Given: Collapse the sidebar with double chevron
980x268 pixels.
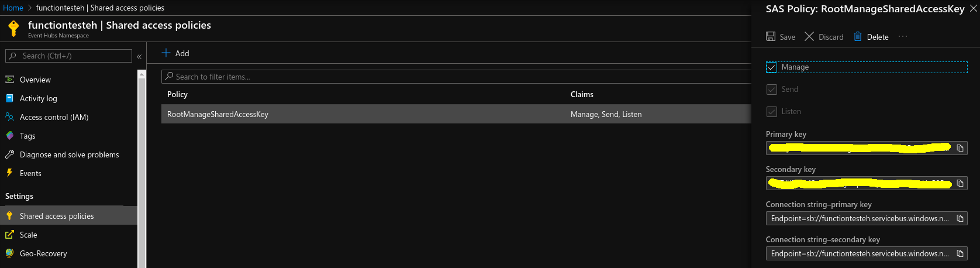Looking at the screenshot, I should pos(139,56).
